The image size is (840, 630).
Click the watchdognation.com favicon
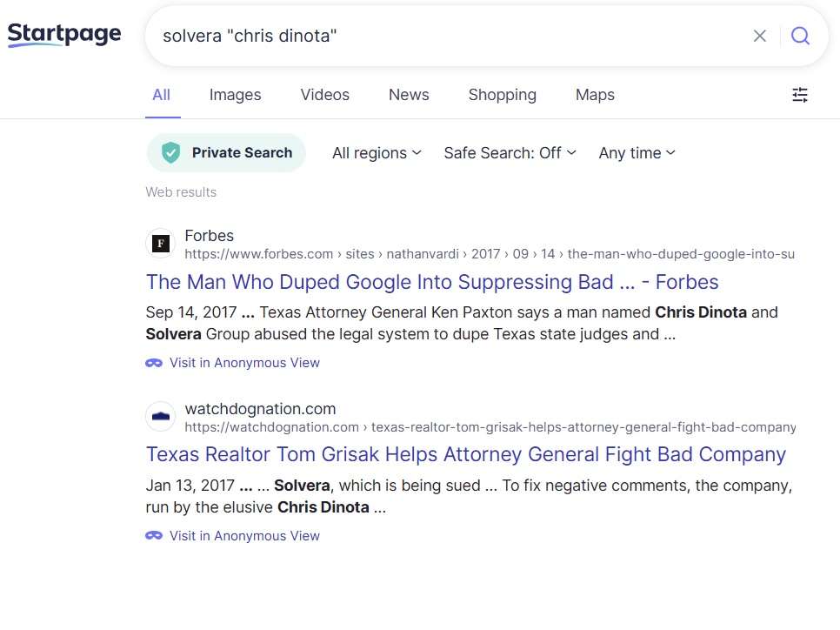click(161, 417)
